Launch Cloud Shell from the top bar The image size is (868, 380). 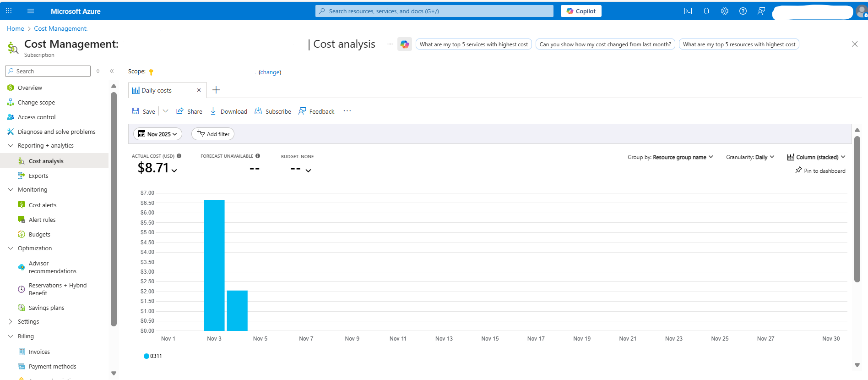click(x=688, y=11)
